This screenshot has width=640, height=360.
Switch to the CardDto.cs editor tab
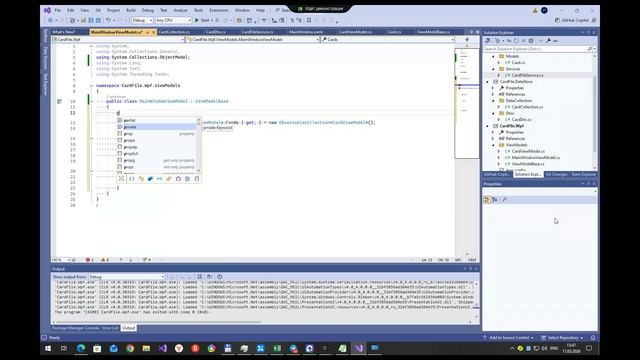tap(216, 32)
